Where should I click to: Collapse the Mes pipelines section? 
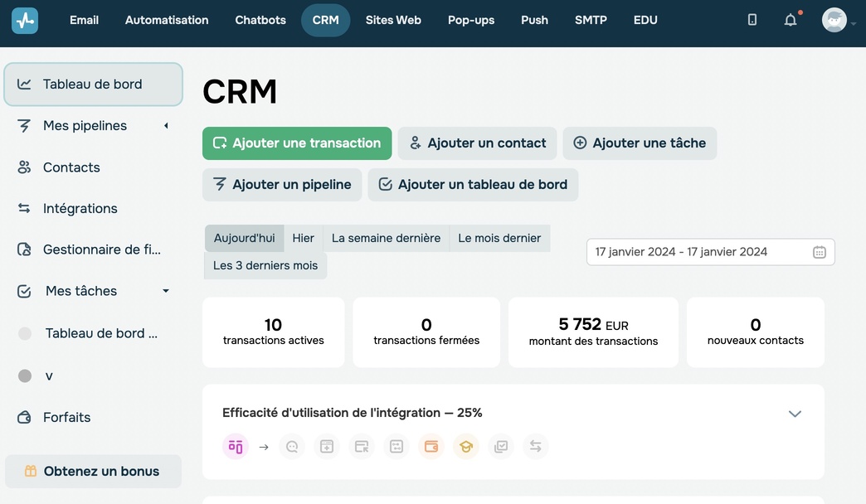point(164,125)
